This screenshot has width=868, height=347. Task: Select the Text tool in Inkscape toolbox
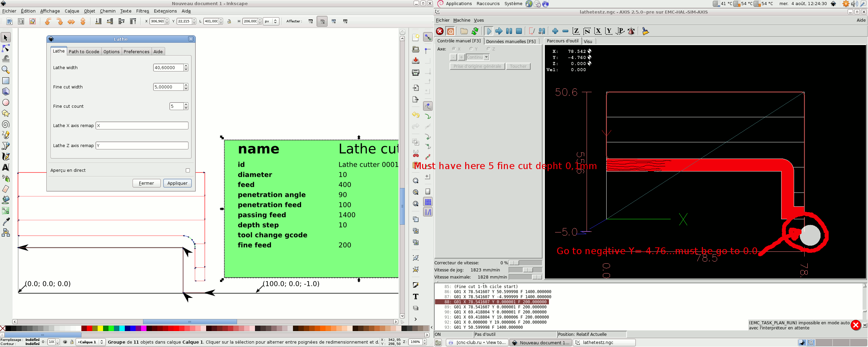(x=6, y=167)
